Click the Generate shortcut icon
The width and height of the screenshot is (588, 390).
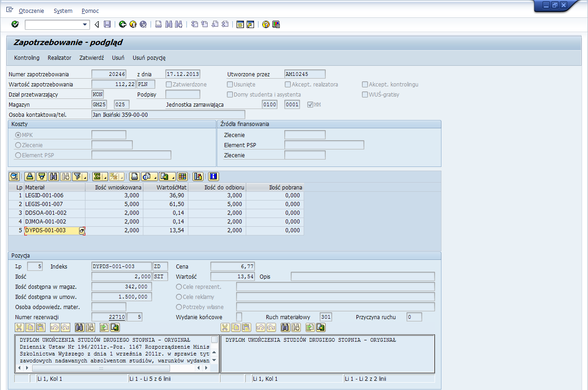pos(250,24)
